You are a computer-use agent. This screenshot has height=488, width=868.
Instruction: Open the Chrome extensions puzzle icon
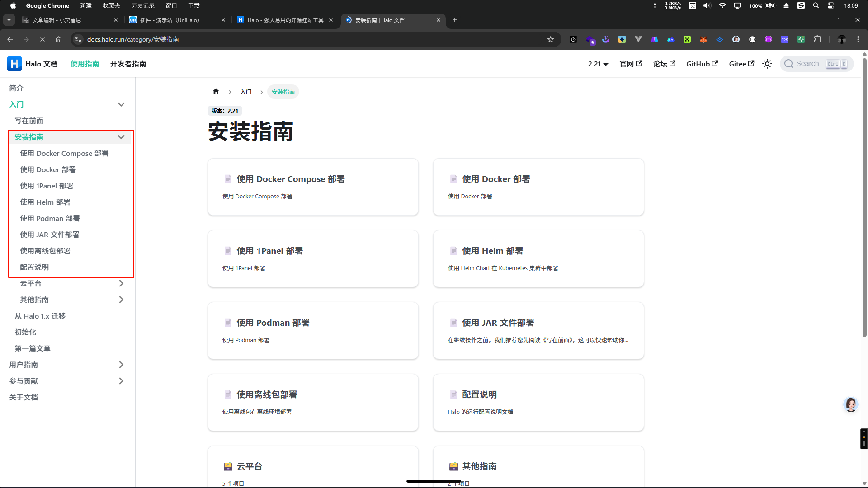coord(817,39)
